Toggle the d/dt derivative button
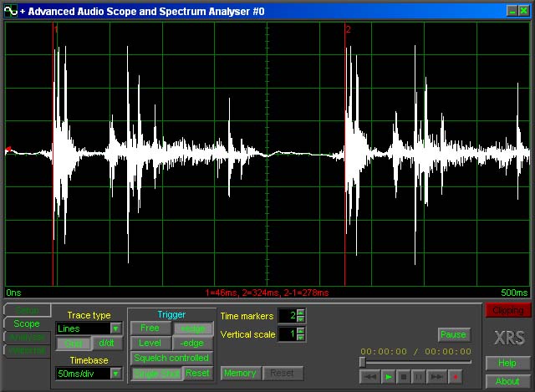 click(x=107, y=344)
